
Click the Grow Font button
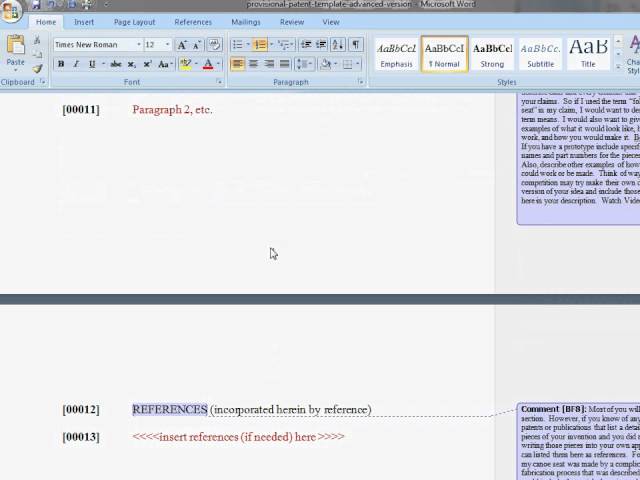pos(182,45)
